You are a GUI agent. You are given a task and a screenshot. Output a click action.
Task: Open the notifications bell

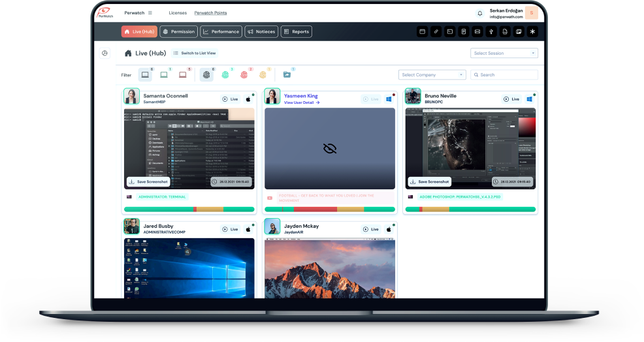pos(480,13)
